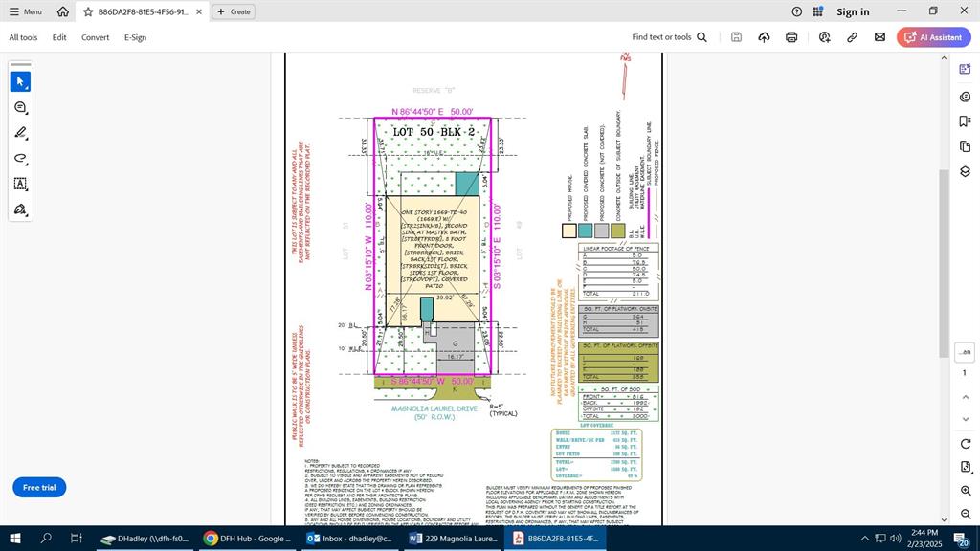The width and height of the screenshot is (980, 551).
Task: Click scrollbar up arrow
Action: point(944,58)
